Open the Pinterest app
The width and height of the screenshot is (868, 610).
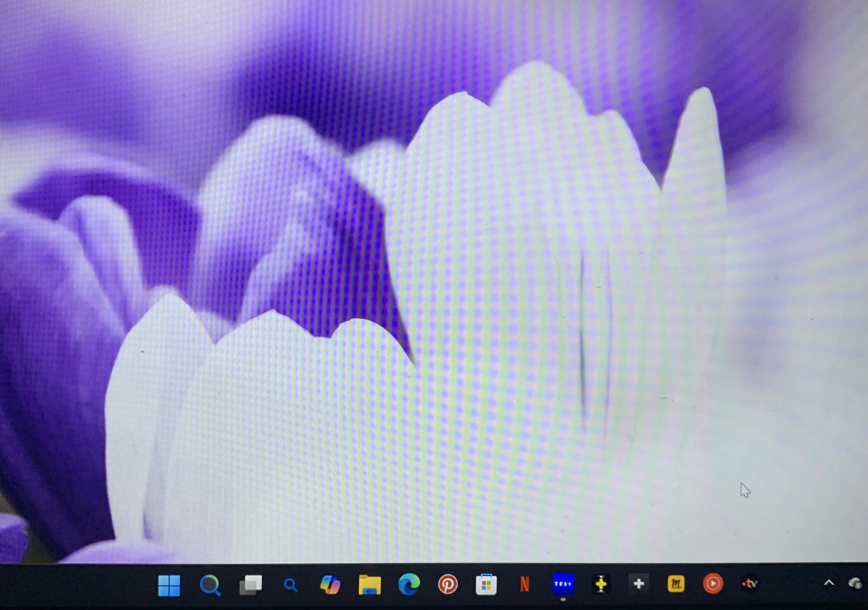(x=448, y=584)
